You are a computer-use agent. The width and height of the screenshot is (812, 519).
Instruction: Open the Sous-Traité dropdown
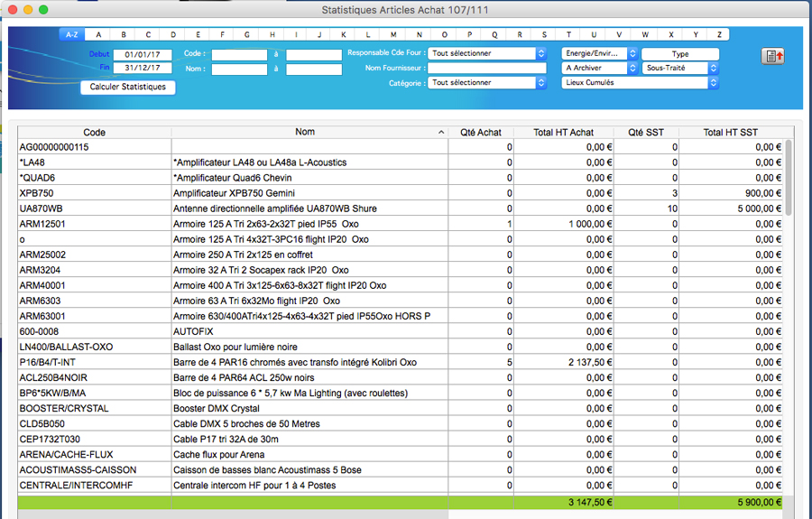680,68
